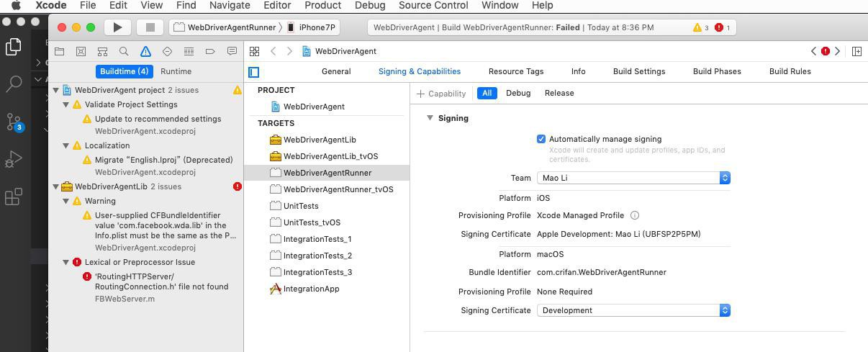This screenshot has width=868, height=352.
Task: Switch issue filter to Buildtime (4)
Action: coord(124,71)
